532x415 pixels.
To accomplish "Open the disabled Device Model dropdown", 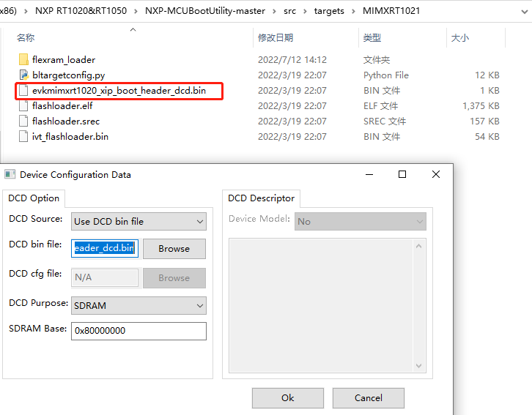I will tap(361, 221).
